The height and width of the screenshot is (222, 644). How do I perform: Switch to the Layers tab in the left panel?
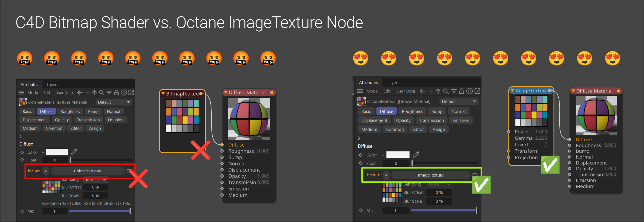click(52, 85)
